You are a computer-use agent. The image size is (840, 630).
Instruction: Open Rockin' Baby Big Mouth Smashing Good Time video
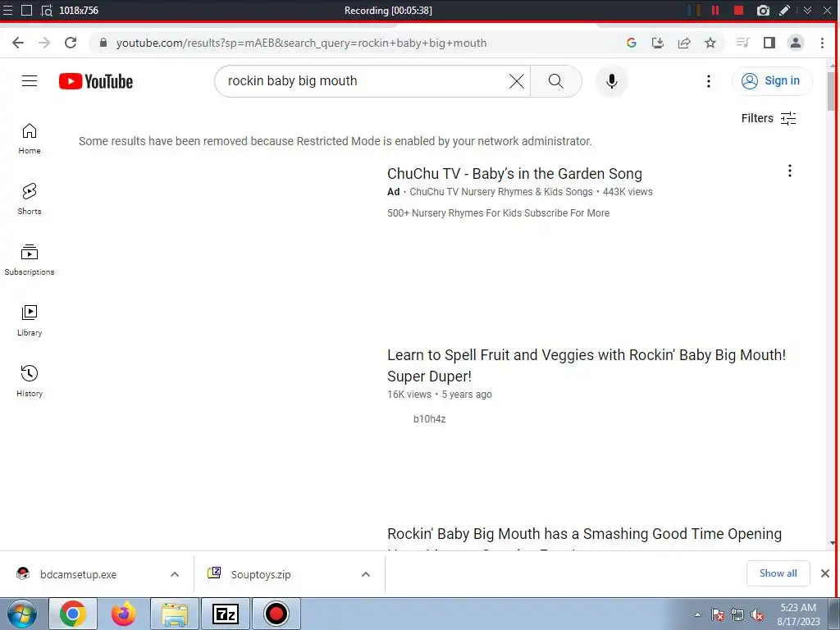(x=584, y=534)
